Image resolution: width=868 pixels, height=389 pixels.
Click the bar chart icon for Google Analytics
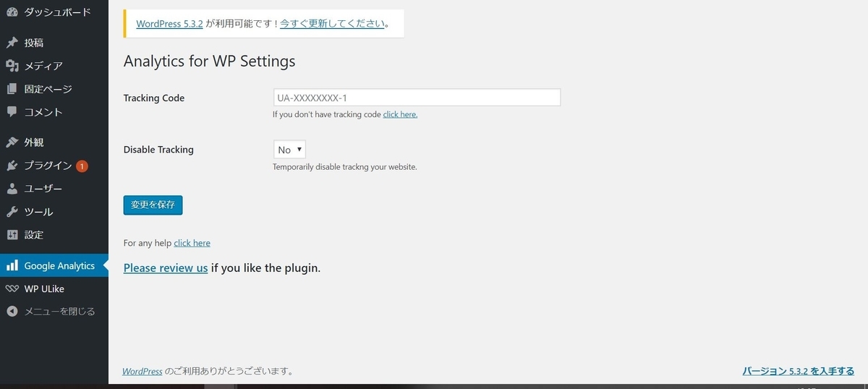click(12, 265)
